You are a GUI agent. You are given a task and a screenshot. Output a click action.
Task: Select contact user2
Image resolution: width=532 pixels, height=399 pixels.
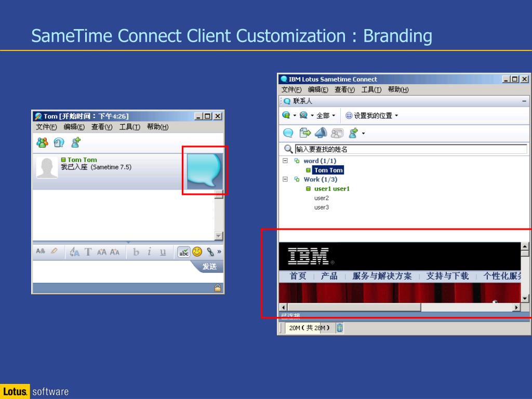coord(322,198)
